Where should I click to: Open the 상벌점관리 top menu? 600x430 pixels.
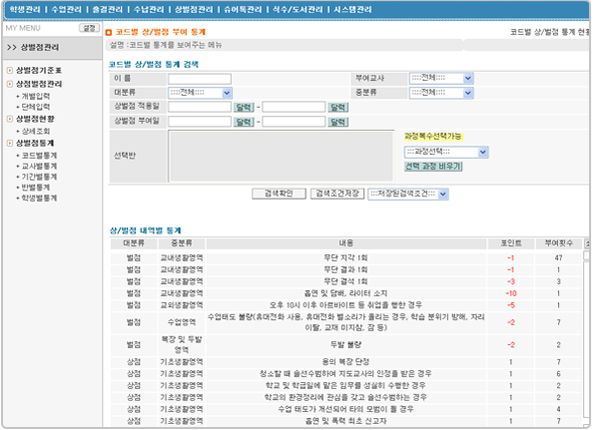193,9
